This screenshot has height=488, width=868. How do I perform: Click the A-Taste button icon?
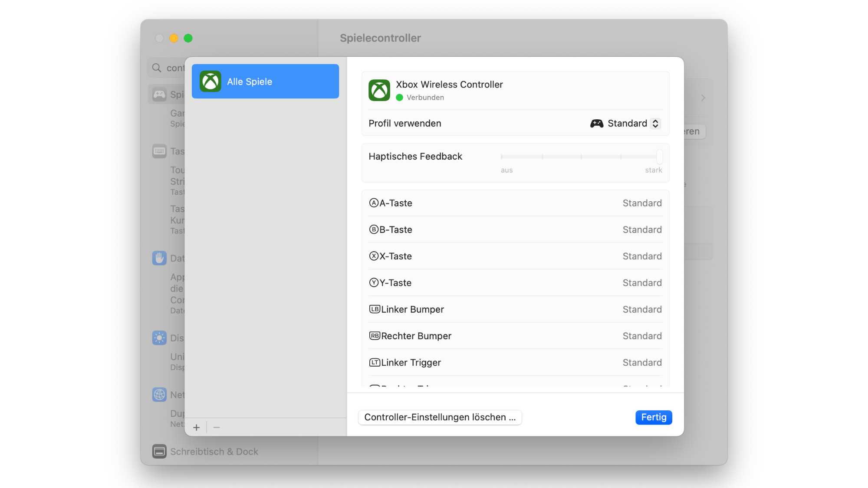click(x=374, y=203)
